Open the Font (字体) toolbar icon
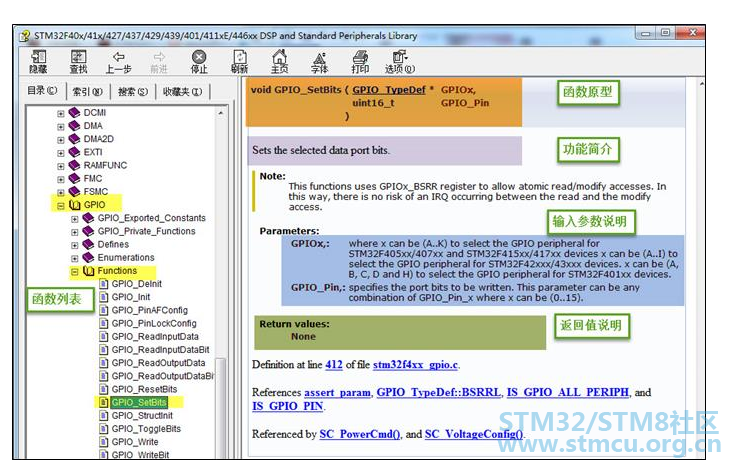Screen dimensions: 730x467 319,61
